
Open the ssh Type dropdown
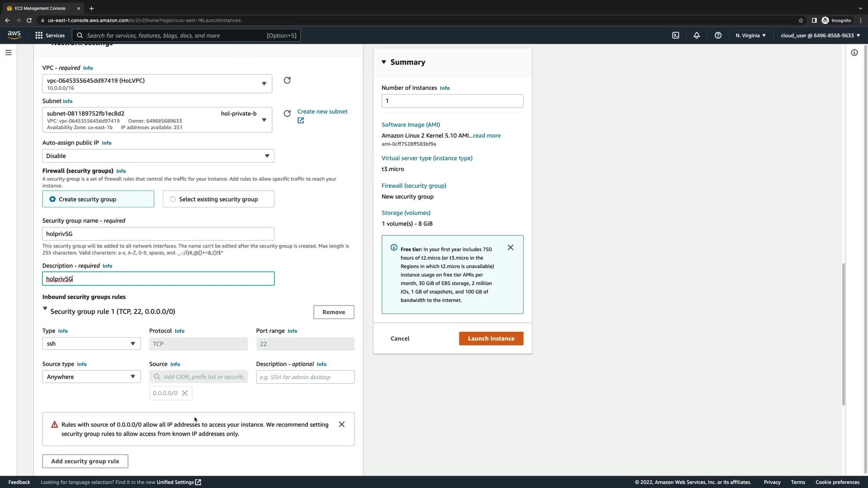click(91, 344)
